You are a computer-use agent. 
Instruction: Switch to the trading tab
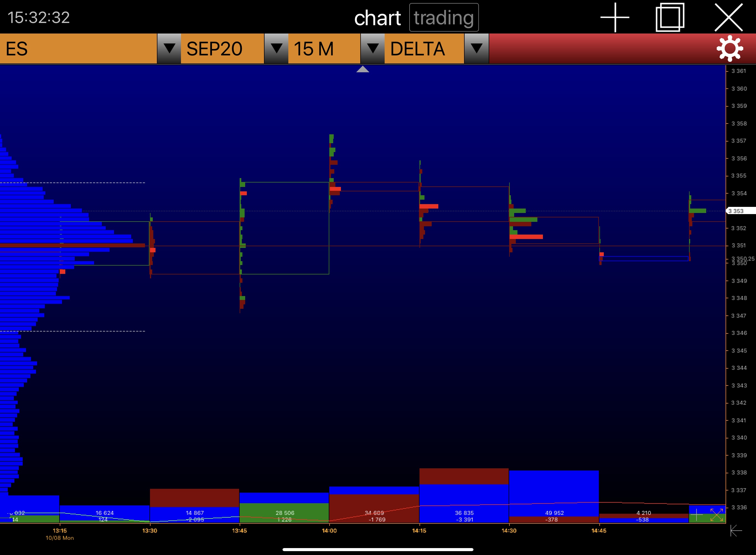pyautogui.click(x=444, y=17)
